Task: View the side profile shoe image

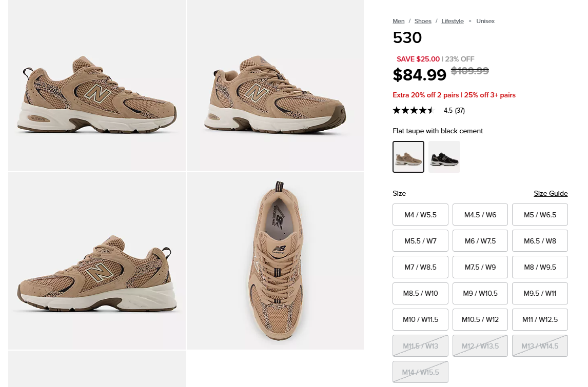Action: pos(97,86)
